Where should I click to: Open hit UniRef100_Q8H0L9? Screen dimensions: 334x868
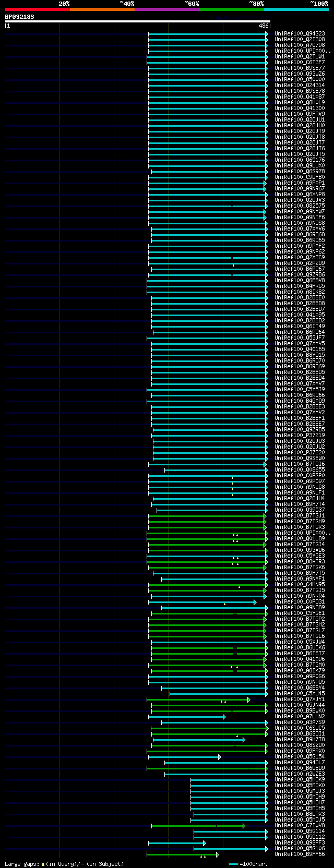(300, 103)
